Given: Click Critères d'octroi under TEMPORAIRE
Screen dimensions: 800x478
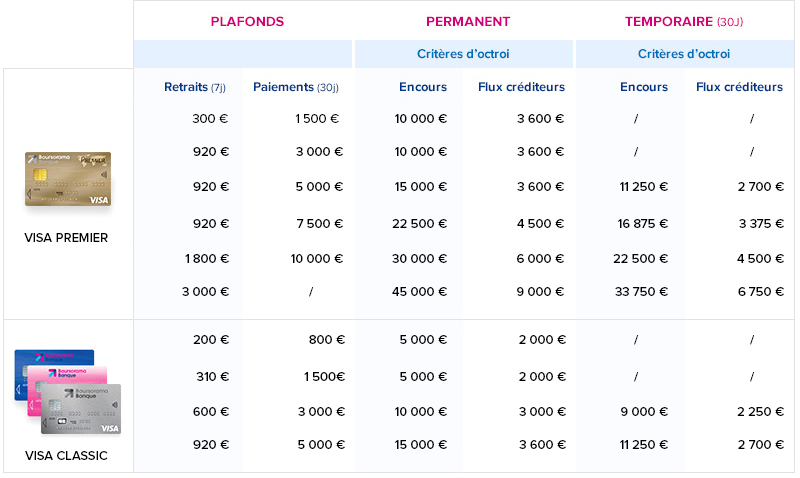Looking at the screenshot, I should 684,54.
